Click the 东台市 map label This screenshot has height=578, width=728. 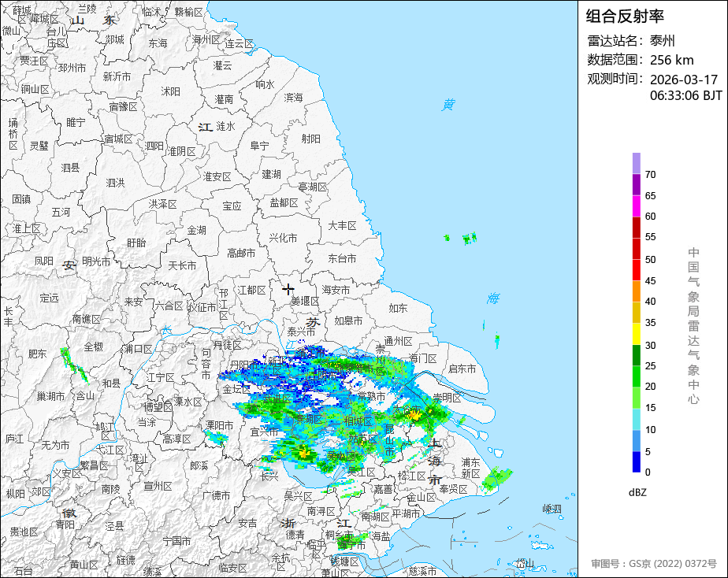(x=342, y=258)
